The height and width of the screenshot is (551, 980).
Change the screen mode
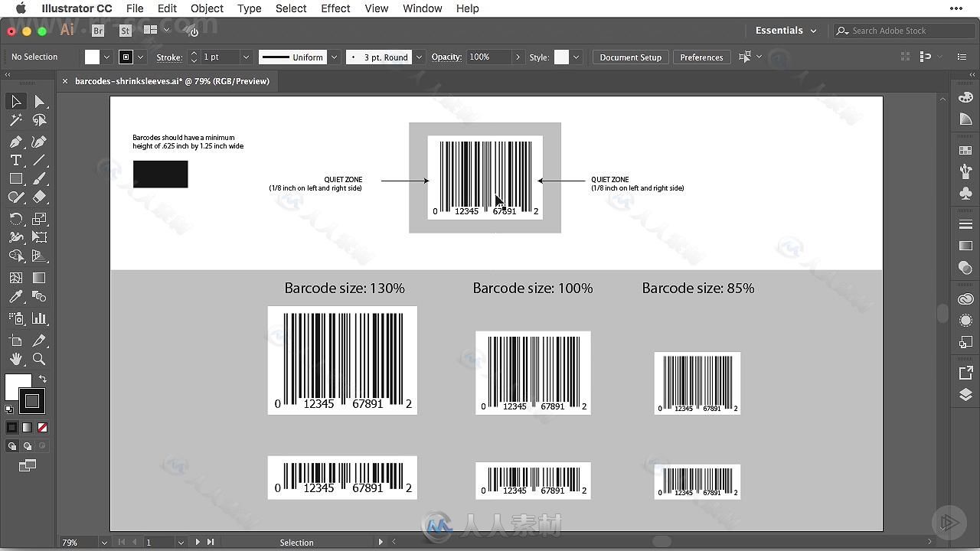pos(28,465)
